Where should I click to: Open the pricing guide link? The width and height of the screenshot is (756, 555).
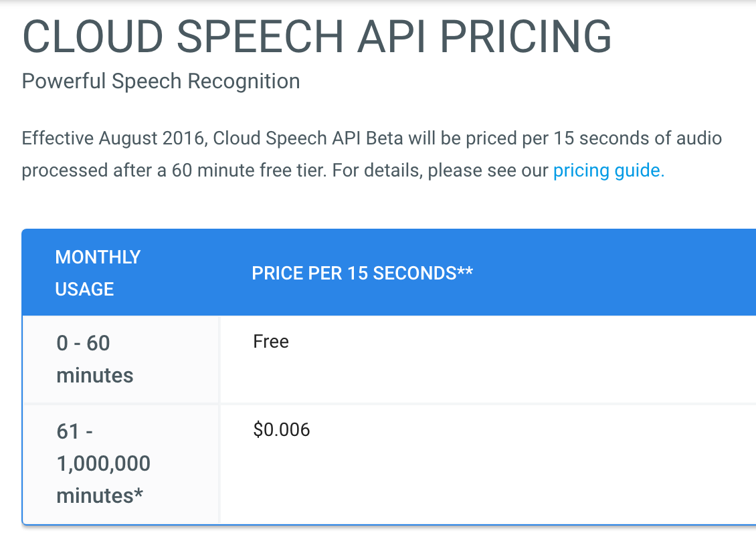[x=608, y=171]
